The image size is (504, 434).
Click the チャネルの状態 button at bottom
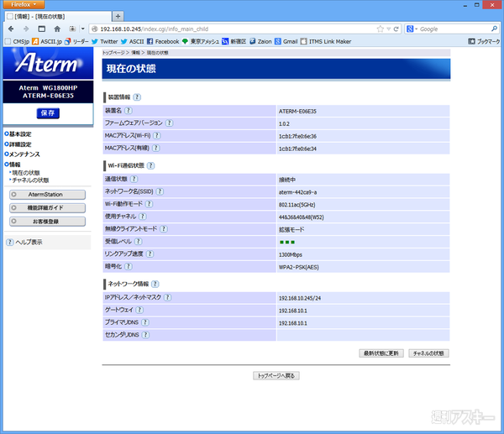[428, 353]
